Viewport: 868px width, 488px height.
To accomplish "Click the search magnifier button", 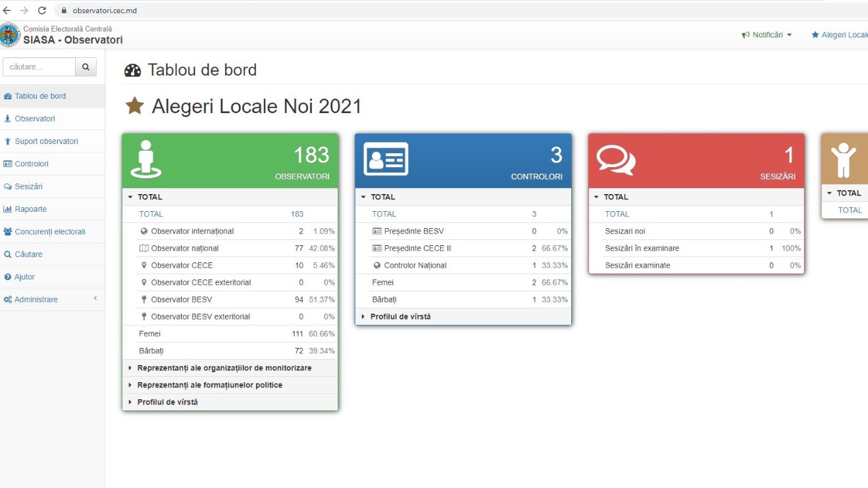I will 86,67.
